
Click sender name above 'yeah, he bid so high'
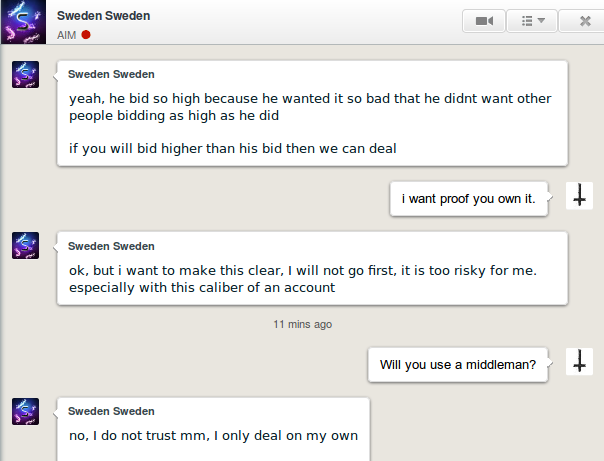click(x=111, y=74)
